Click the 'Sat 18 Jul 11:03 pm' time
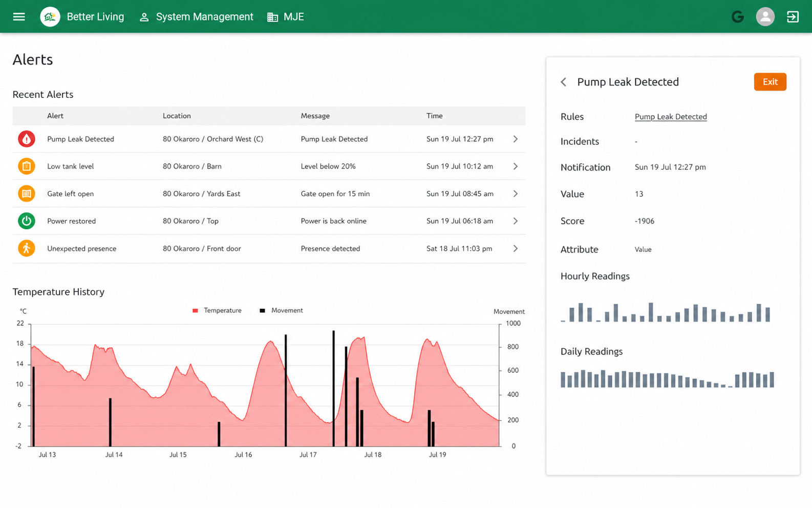The width and height of the screenshot is (812, 508). (x=459, y=248)
